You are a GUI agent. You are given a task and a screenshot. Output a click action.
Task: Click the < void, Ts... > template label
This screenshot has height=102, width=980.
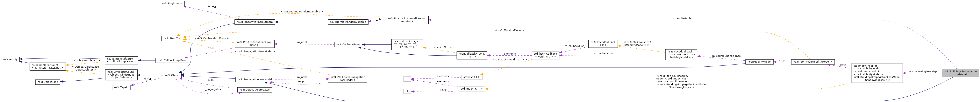[443, 47]
